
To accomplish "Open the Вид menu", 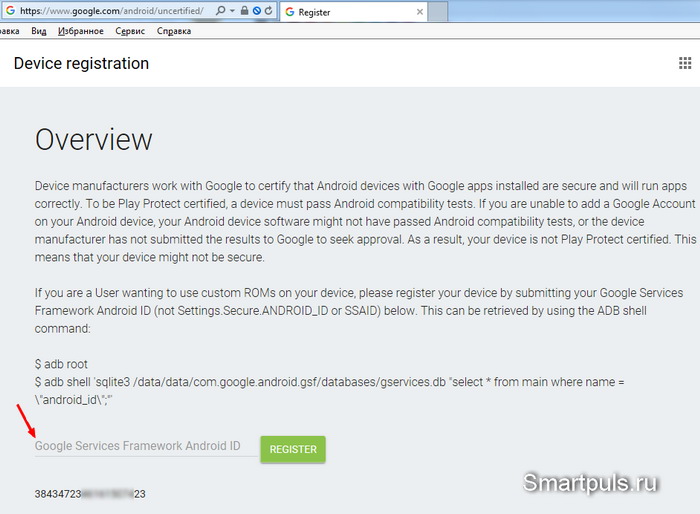I will click(39, 31).
